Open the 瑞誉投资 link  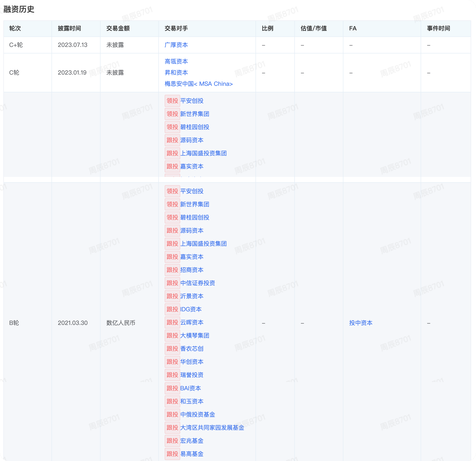click(x=192, y=375)
